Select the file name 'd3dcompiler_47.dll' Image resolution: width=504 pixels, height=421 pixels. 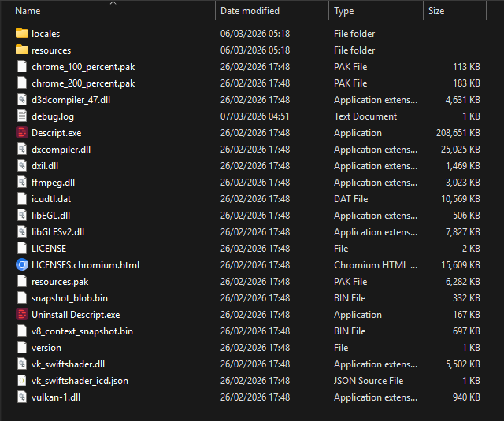(71, 100)
